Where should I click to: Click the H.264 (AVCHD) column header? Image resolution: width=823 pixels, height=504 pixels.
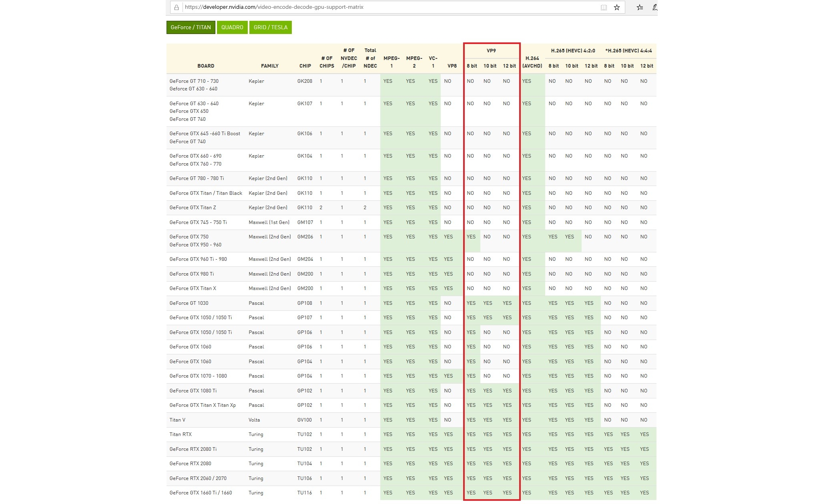pos(532,62)
